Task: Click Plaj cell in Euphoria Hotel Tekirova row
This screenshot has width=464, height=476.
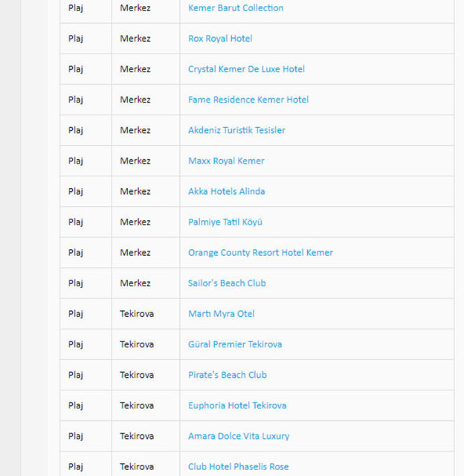Action: click(x=76, y=405)
